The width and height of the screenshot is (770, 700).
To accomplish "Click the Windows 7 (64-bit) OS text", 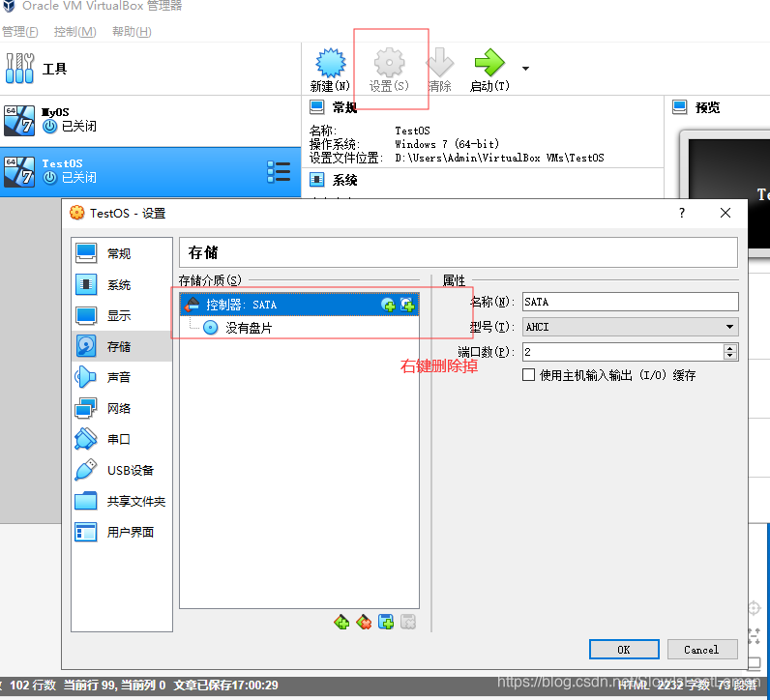I will pos(447,144).
